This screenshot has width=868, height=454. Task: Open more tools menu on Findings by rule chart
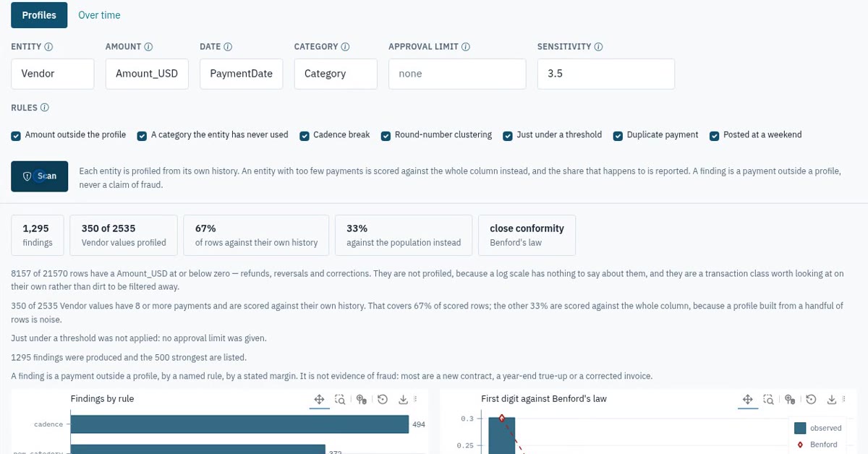(415, 399)
